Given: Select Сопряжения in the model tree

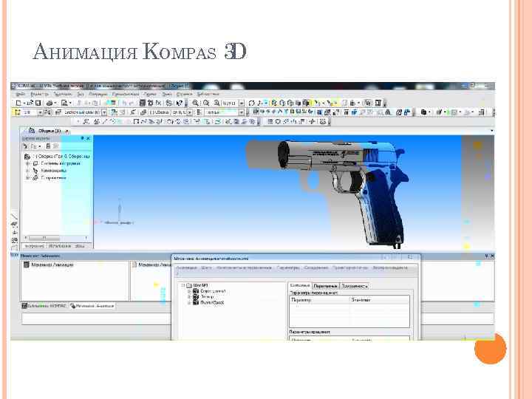Looking at the screenshot, I should coord(54,178).
